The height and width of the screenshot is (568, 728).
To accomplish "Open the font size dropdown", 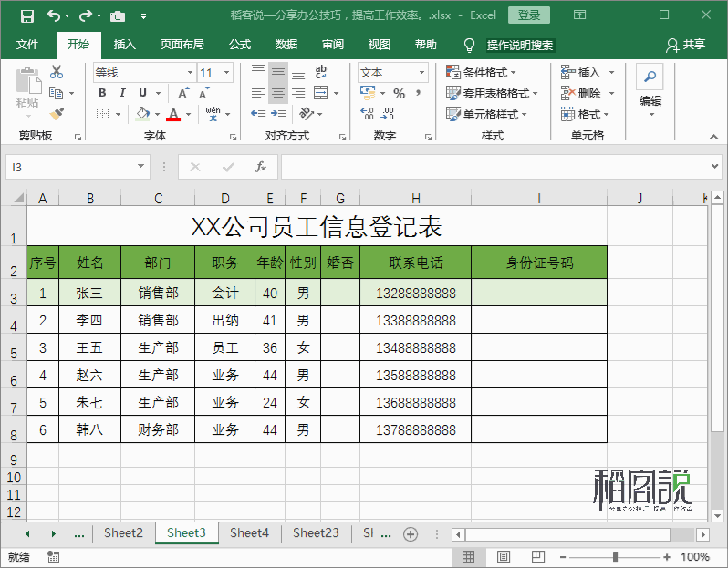I will [x=226, y=72].
